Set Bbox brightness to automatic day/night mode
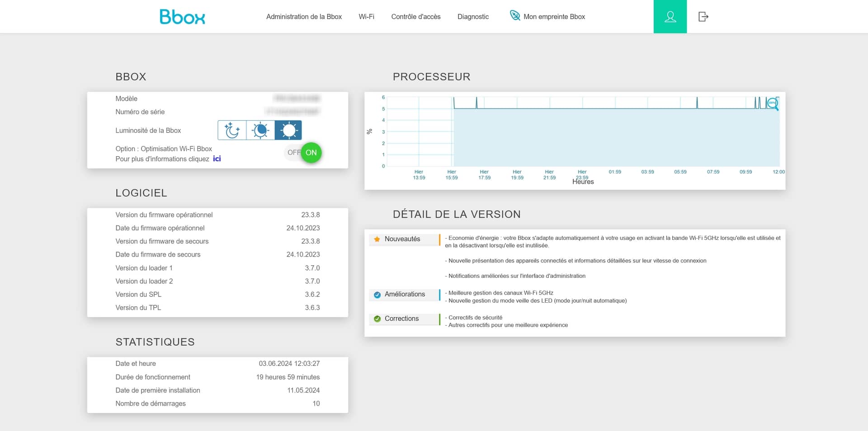This screenshot has height=431, width=868. pyautogui.click(x=260, y=131)
